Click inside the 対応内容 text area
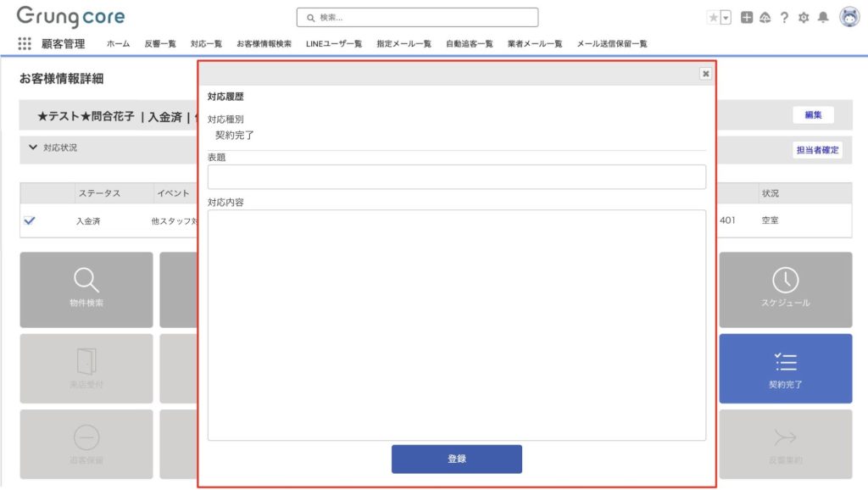Screen dimensions: 868x490 456,325
